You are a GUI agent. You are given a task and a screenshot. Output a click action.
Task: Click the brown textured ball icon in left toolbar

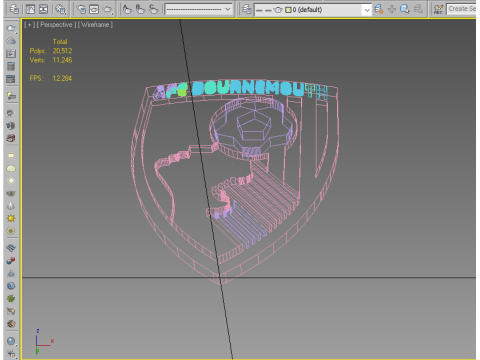pos(11,324)
